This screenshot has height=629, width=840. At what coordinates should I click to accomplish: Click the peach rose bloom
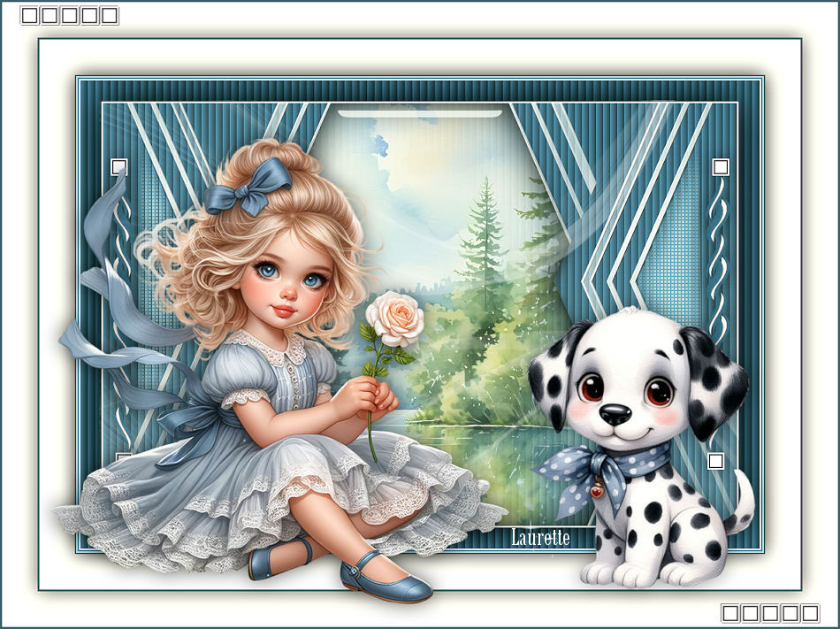click(395, 318)
